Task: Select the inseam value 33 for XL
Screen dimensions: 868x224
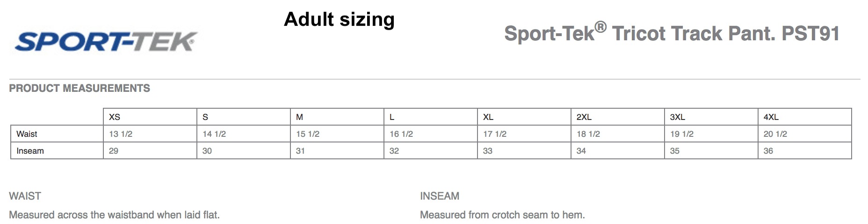Action: pyautogui.click(x=524, y=150)
